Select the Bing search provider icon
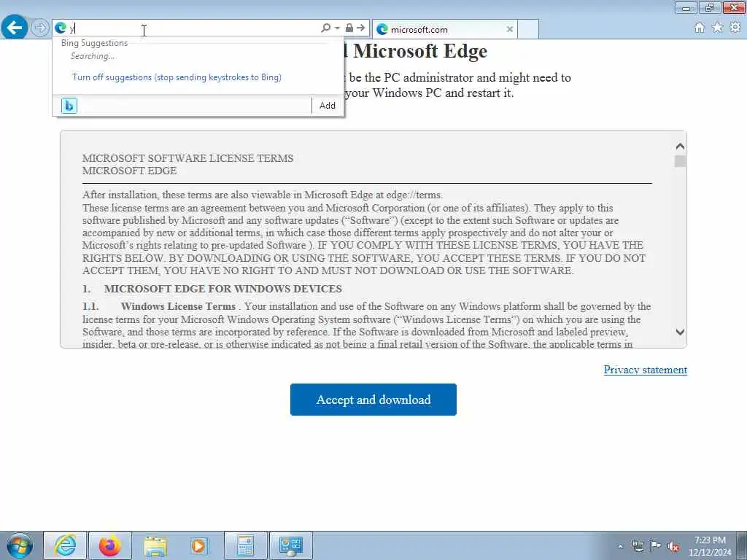The width and height of the screenshot is (747, 560). point(69,106)
